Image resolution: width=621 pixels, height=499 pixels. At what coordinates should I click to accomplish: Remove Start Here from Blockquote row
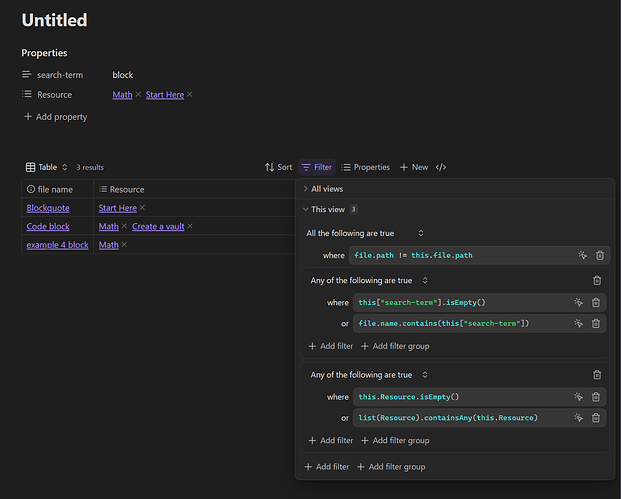pyautogui.click(x=142, y=208)
